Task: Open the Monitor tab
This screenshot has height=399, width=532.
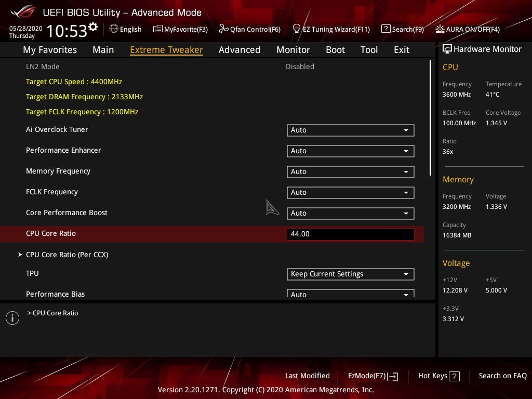Action: (293, 50)
